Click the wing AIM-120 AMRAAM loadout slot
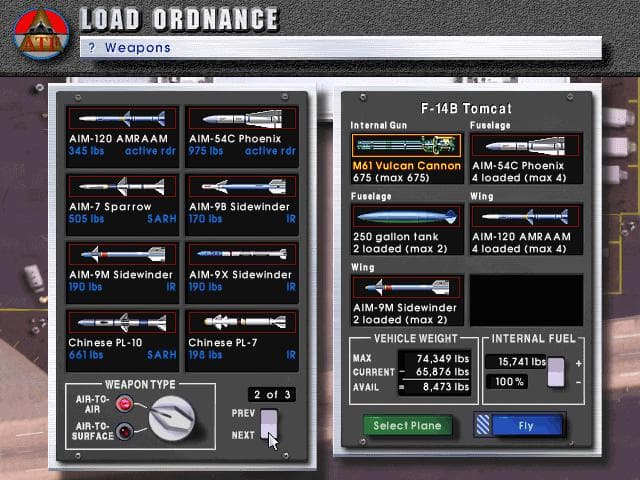Screen dimensions: 640x480 click(527, 229)
